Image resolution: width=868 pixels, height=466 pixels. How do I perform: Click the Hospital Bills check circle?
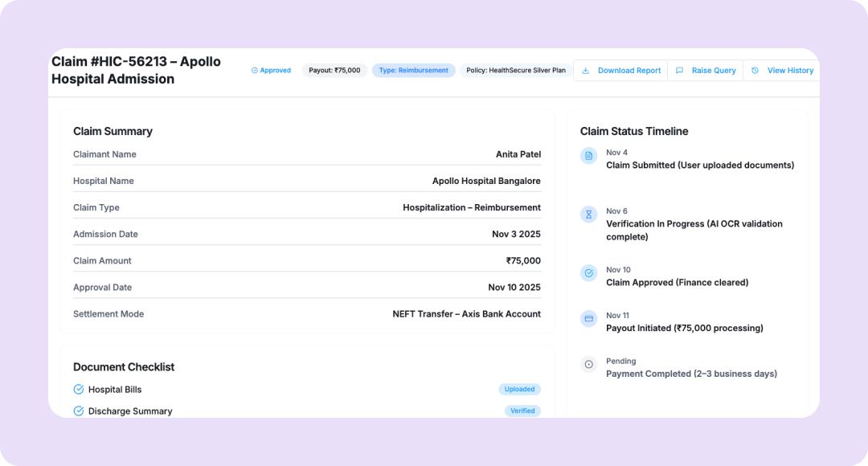coord(79,390)
